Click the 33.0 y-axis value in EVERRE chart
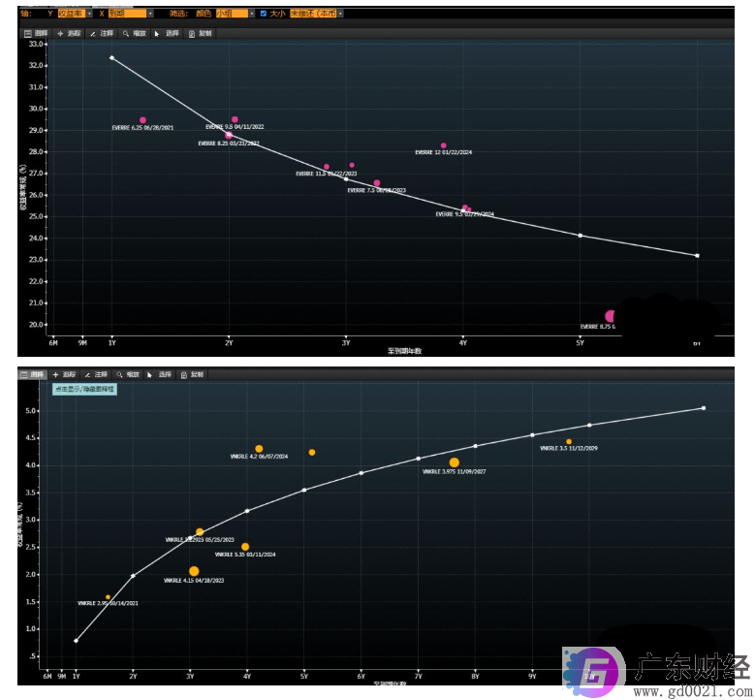 coord(36,44)
